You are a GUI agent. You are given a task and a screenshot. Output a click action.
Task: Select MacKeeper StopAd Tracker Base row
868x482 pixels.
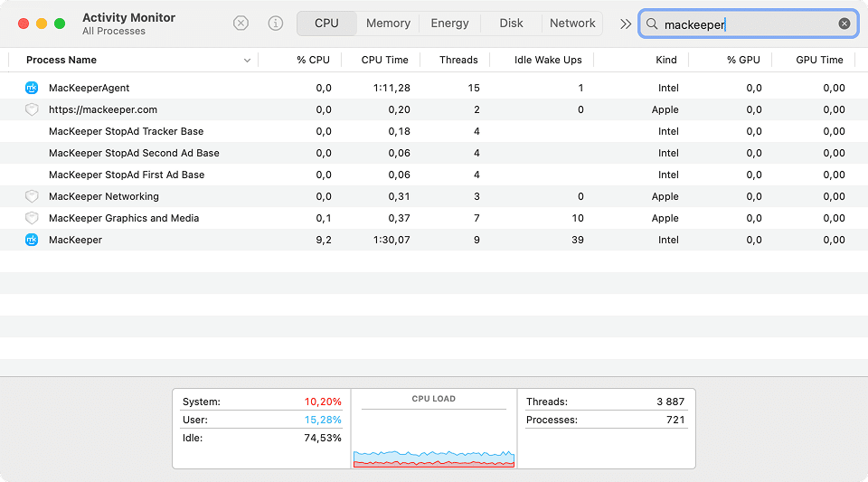434,131
